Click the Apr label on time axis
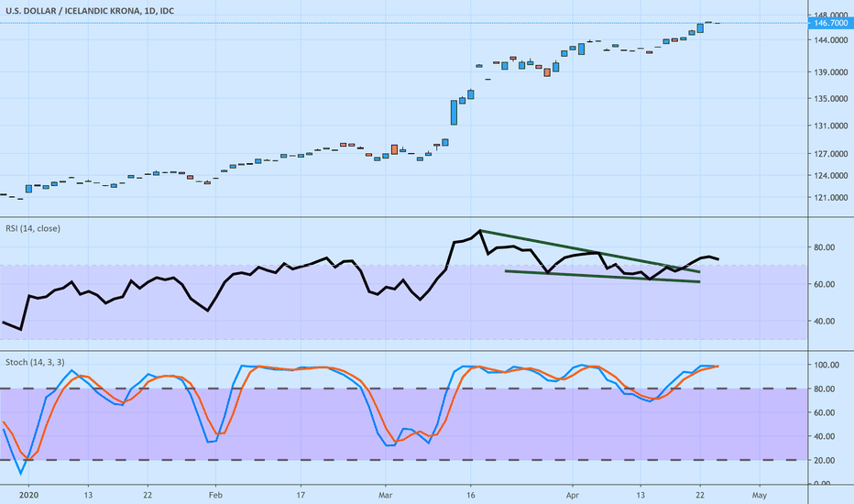Screen dimensions: 854x504 (x=573, y=495)
